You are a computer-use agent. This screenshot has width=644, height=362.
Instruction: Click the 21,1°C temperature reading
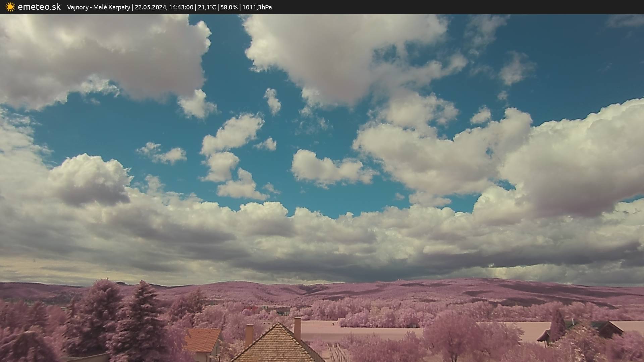click(x=207, y=7)
